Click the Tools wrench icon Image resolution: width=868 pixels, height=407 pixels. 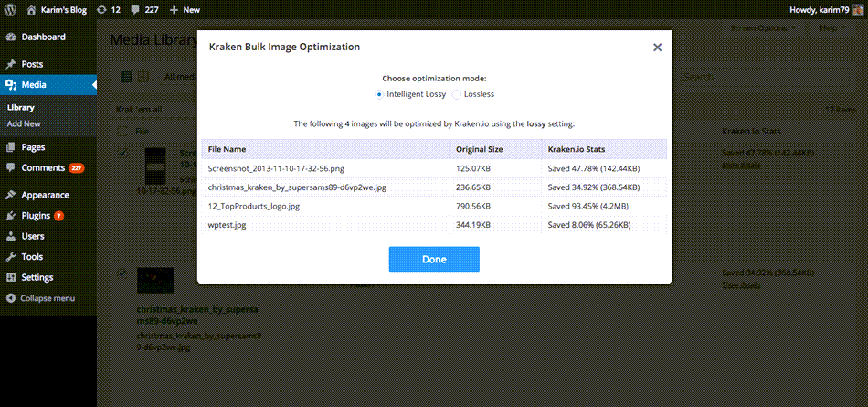(x=11, y=257)
